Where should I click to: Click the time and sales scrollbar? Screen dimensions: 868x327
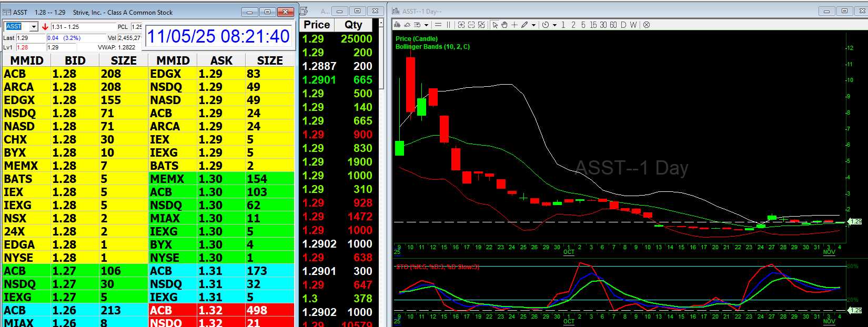click(x=382, y=58)
